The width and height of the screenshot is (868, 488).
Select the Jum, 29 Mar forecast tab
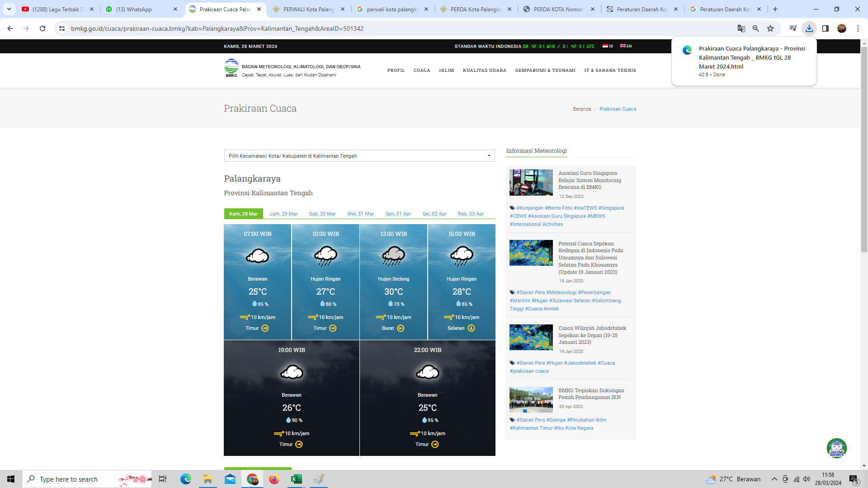click(x=283, y=214)
